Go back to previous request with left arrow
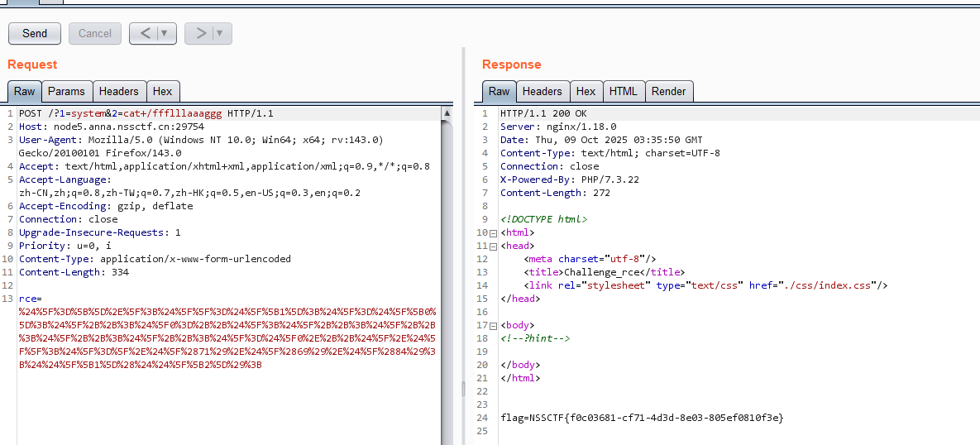The width and height of the screenshot is (980, 445). tap(145, 34)
